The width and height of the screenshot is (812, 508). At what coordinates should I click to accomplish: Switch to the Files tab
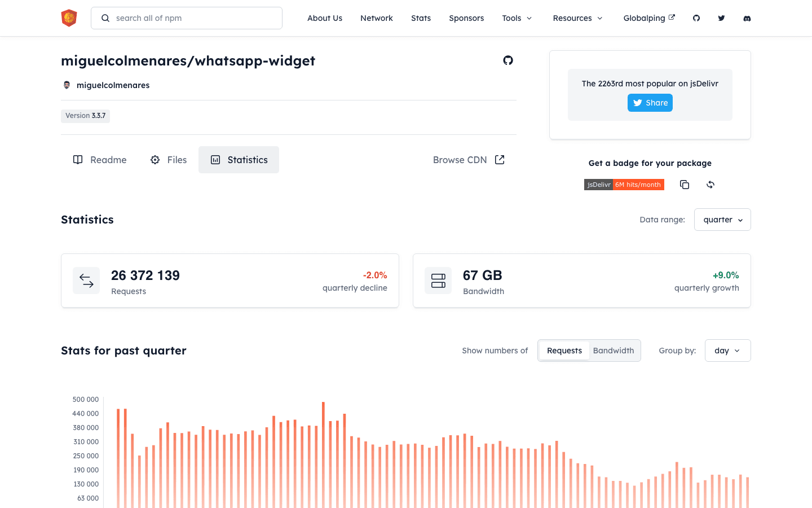click(168, 160)
